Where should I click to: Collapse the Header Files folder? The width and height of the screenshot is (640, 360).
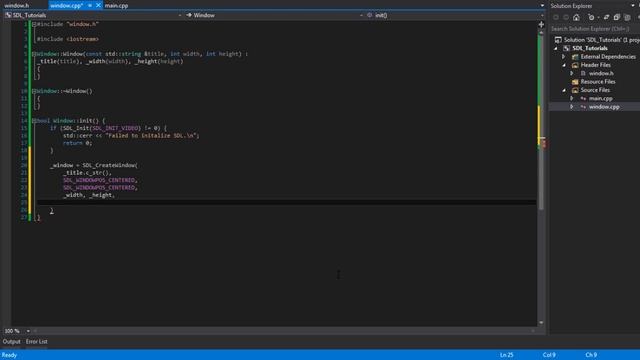pos(564,65)
